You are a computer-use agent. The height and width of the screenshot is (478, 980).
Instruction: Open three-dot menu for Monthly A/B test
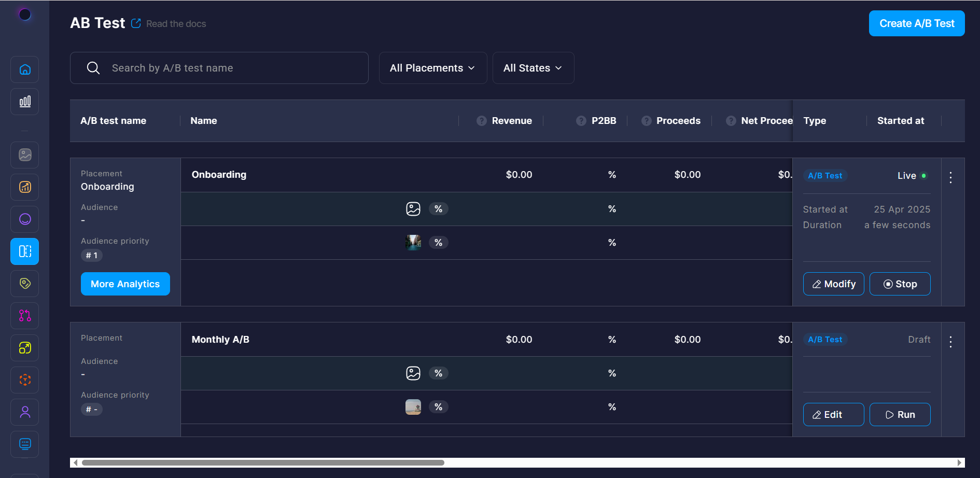click(950, 342)
